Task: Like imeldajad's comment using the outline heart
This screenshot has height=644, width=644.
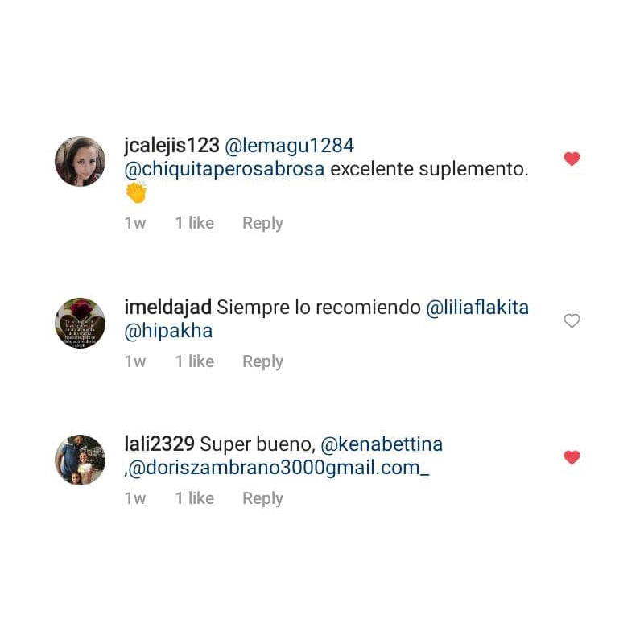Action: [572, 320]
